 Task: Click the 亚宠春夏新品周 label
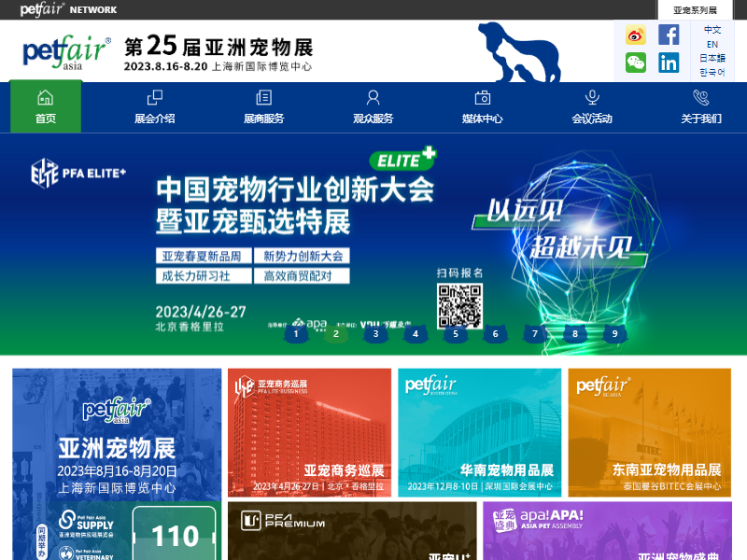(x=204, y=256)
